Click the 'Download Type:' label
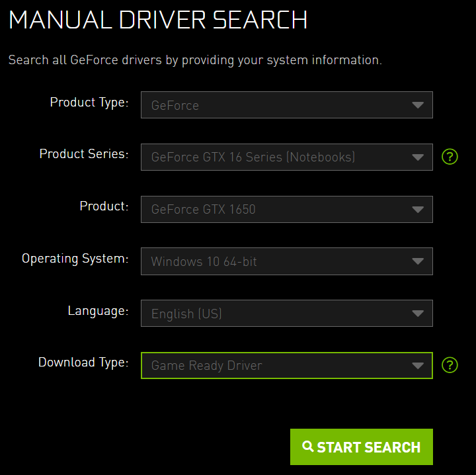 pos(83,363)
